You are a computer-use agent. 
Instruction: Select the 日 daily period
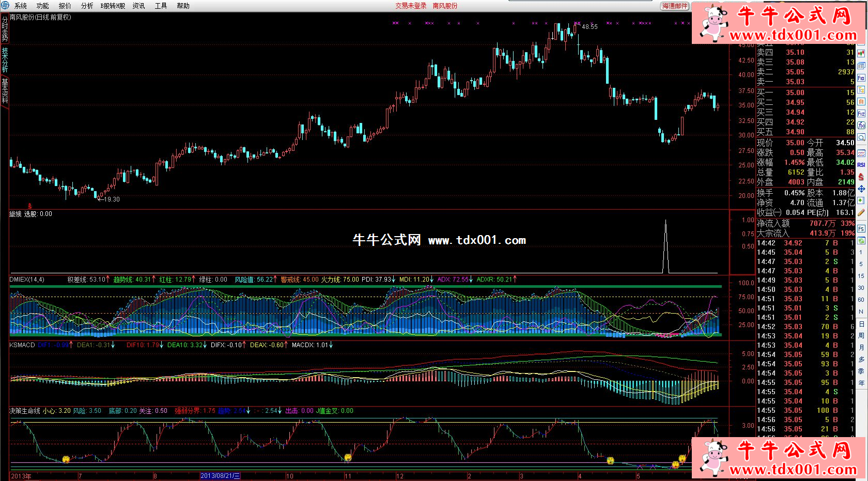pos(861,324)
